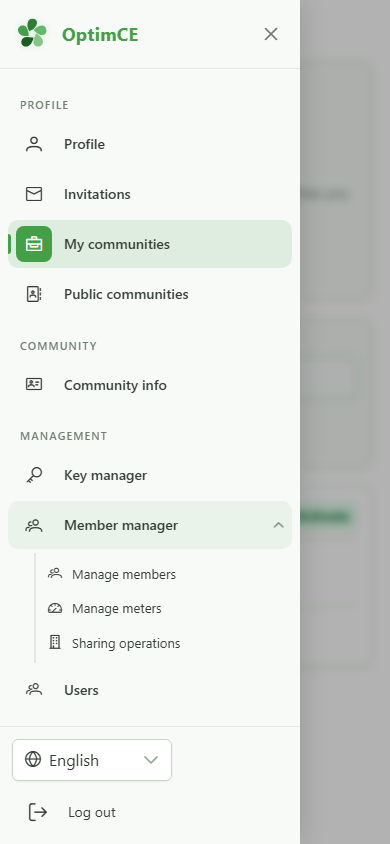Click the Key manager key icon

point(34,475)
